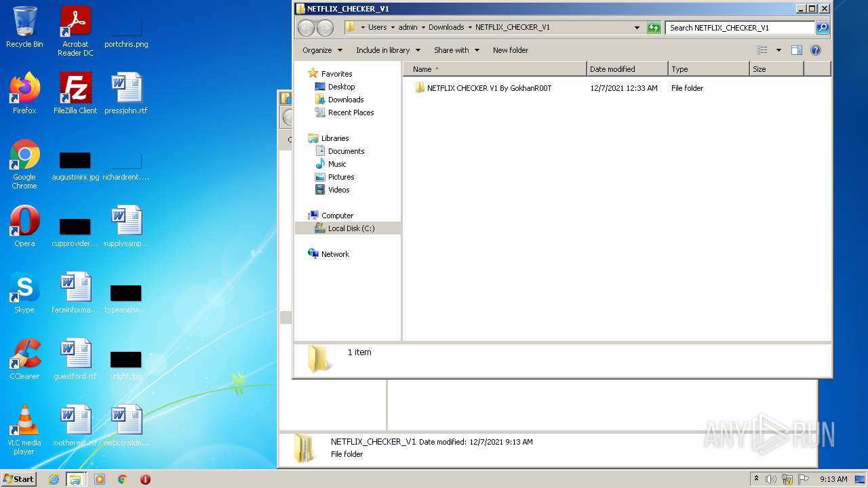Image resolution: width=868 pixels, height=488 pixels.
Task: Toggle the preview pane icon
Action: click(x=797, y=50)
